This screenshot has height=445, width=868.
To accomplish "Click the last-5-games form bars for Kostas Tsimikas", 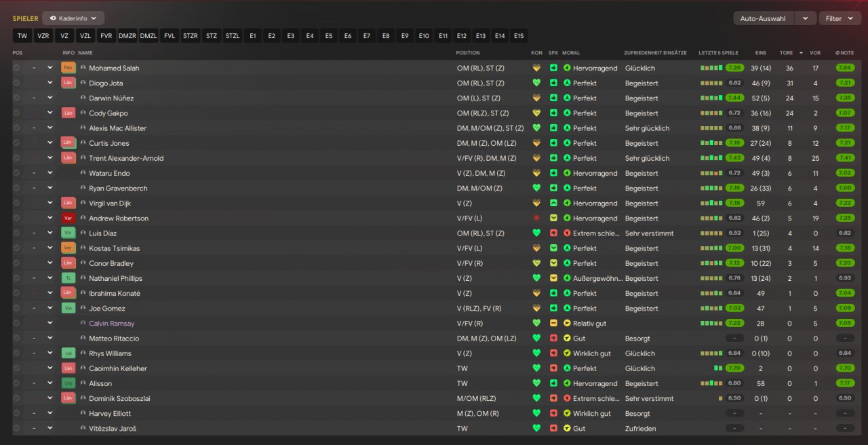I will click(x=711, y=248).
